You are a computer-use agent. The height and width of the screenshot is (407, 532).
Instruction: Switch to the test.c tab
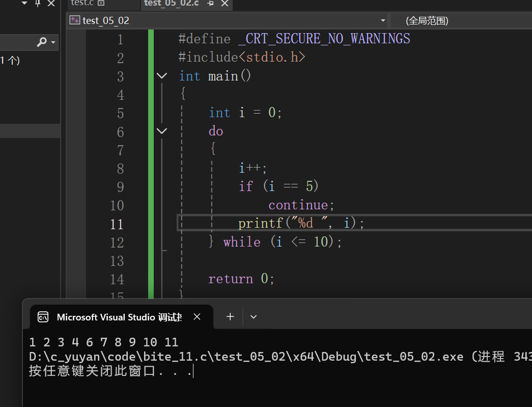click(84, 3)
